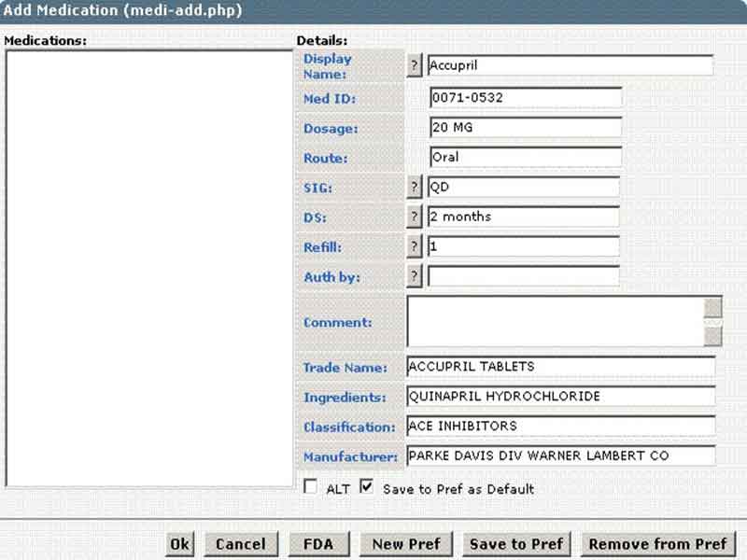The width and height of the screenshot is (747, 560).
Task: Click the New Pref button
Action: click(x=406, y=544)
